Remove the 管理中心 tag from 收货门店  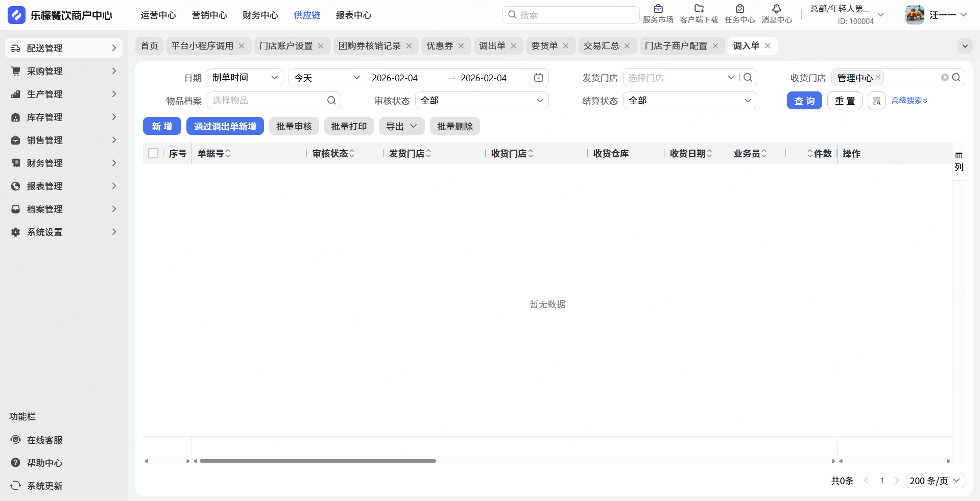878,78
